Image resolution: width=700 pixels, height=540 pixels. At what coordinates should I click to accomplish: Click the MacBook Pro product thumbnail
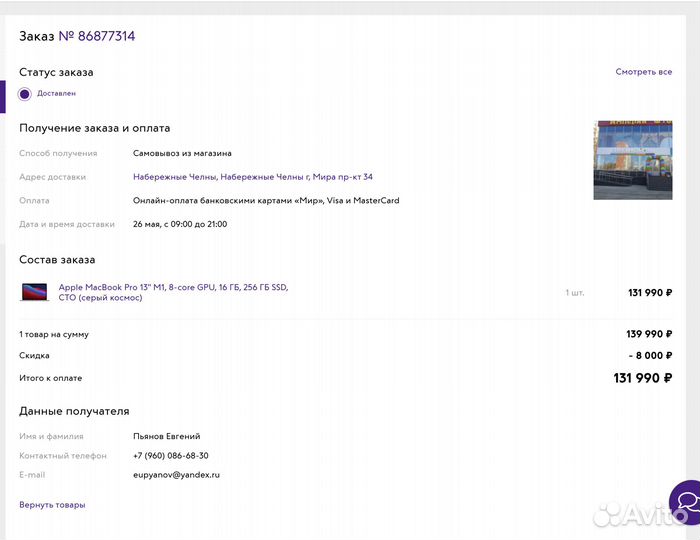tap(34, 292)
